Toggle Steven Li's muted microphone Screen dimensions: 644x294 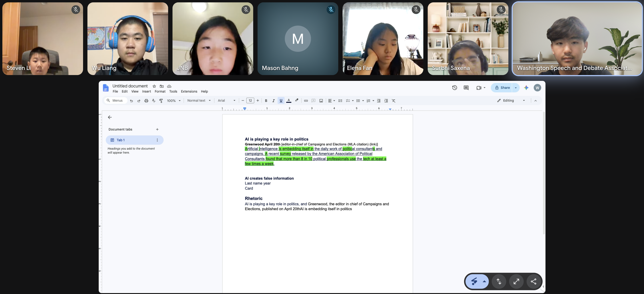[76, 10]
